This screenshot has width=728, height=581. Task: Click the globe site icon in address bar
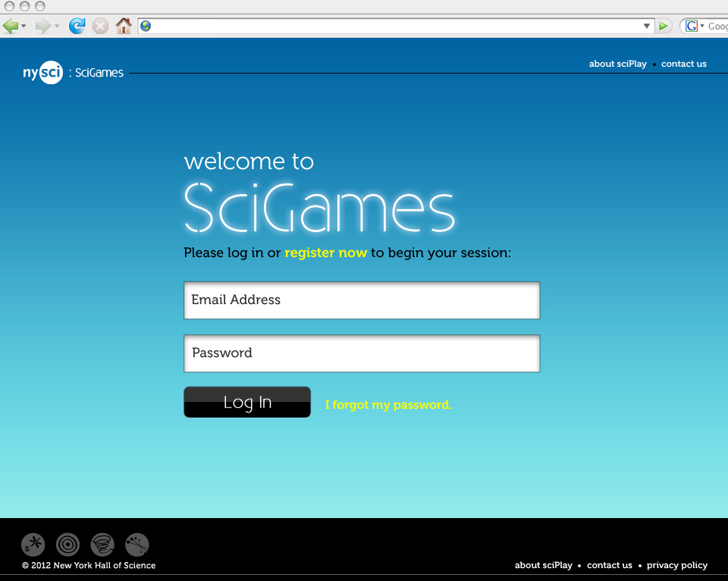click(146, 26)
